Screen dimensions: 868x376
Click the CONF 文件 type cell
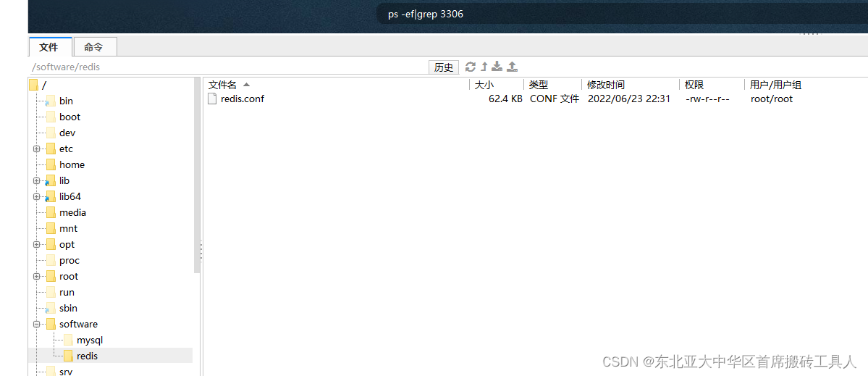pyautogui.click(x=554, y=99)
